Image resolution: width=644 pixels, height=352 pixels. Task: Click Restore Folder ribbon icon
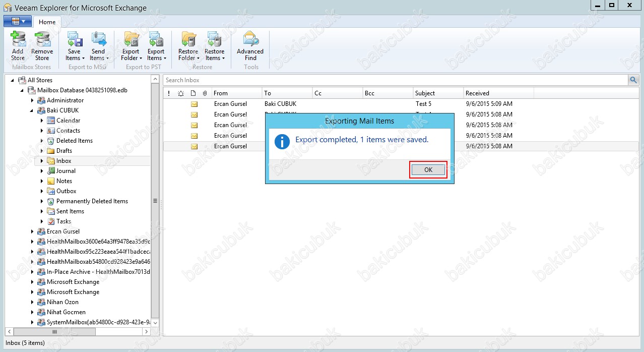tap(188, 45)
